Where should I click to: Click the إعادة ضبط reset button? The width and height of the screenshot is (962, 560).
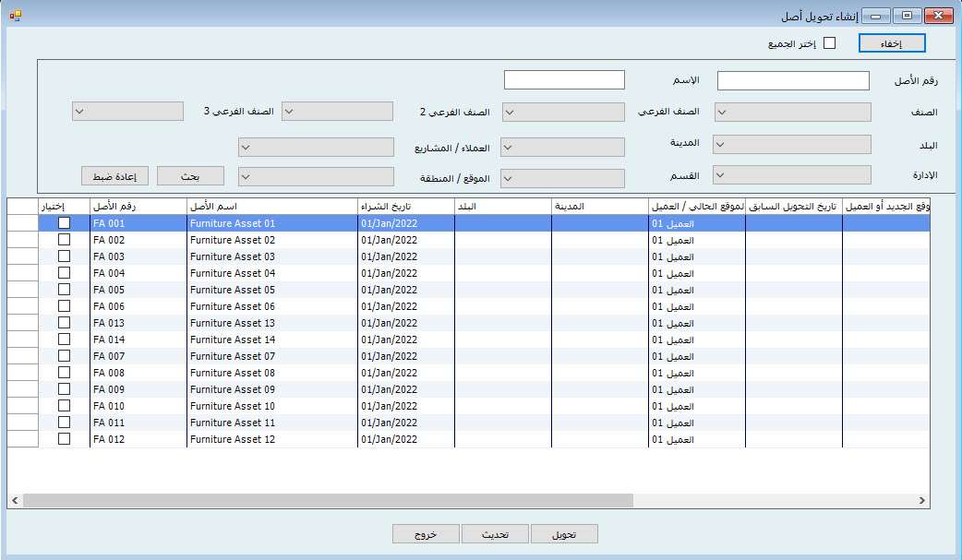point(114,176)
